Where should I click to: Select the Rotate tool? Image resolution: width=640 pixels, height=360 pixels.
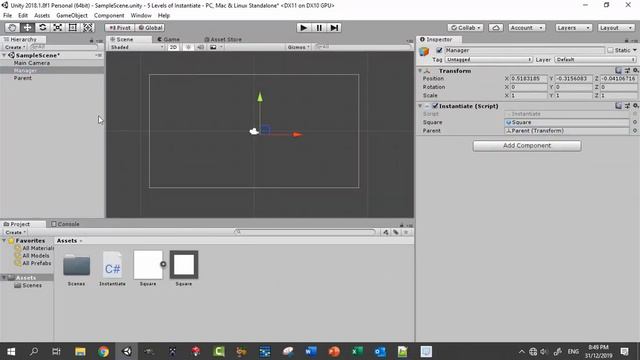click(42, 27)
